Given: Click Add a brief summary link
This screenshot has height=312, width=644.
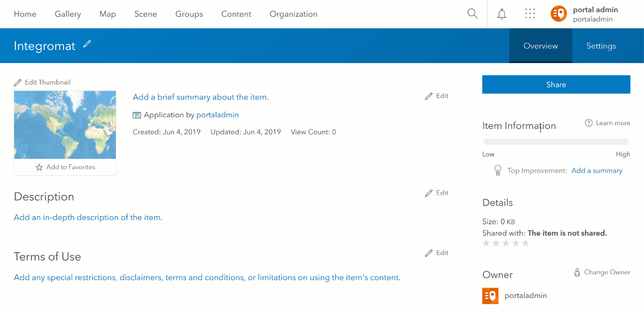Looking at the screenshot, I should 201,97.
